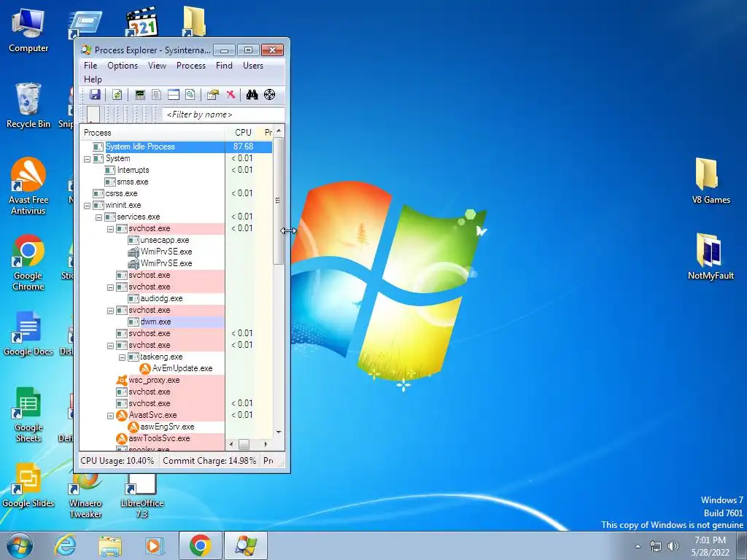The height and width of the screenshot is (560, 747).
Task: Collapse the taskeng.exe tree node
Action: point(122,357)
